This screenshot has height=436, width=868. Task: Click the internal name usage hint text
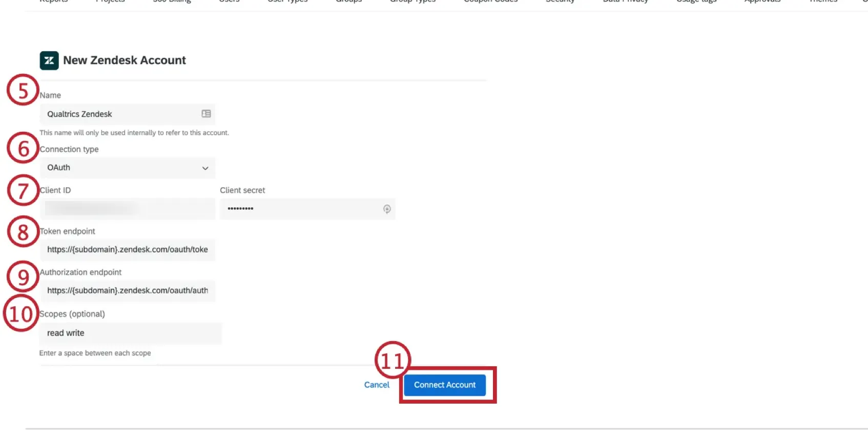pyautogui.click(x=134, y=133)
